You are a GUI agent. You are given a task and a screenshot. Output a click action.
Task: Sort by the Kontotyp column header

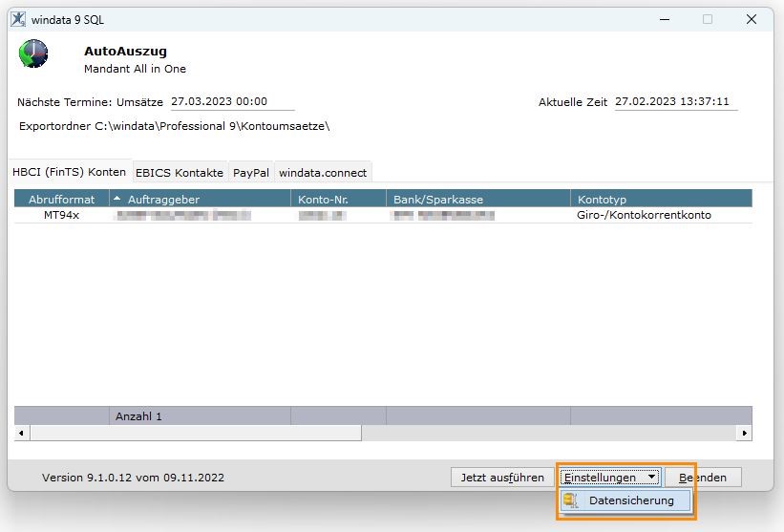click(661, 199)
